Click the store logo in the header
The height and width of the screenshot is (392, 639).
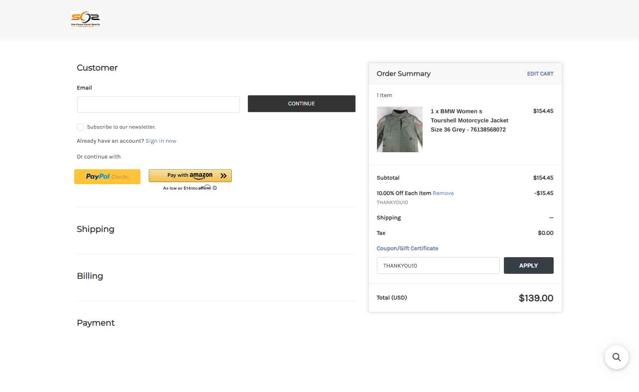point(86,19)
